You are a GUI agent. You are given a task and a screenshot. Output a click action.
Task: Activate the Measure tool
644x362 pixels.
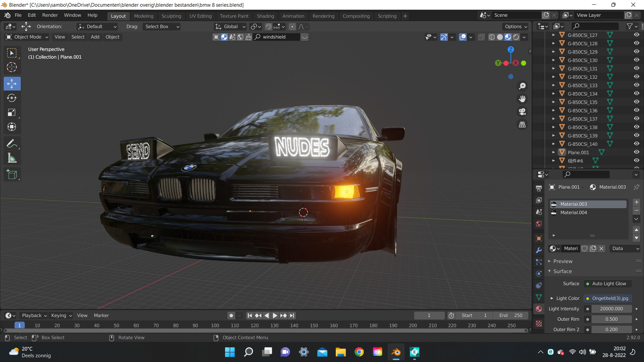pos(12,158)
